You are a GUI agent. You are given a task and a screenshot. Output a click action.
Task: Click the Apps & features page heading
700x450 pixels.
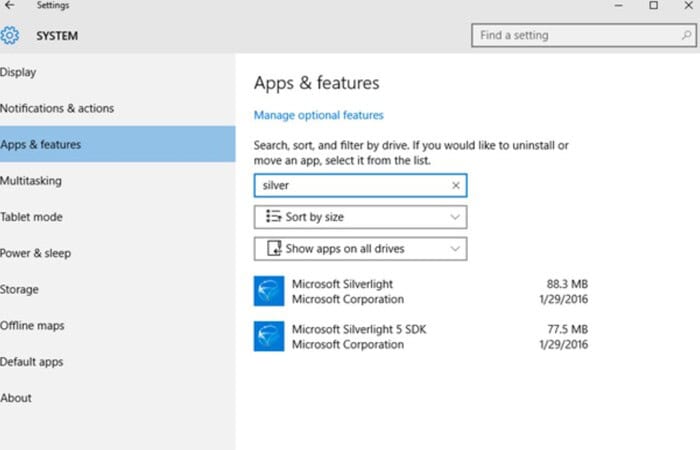317,83
